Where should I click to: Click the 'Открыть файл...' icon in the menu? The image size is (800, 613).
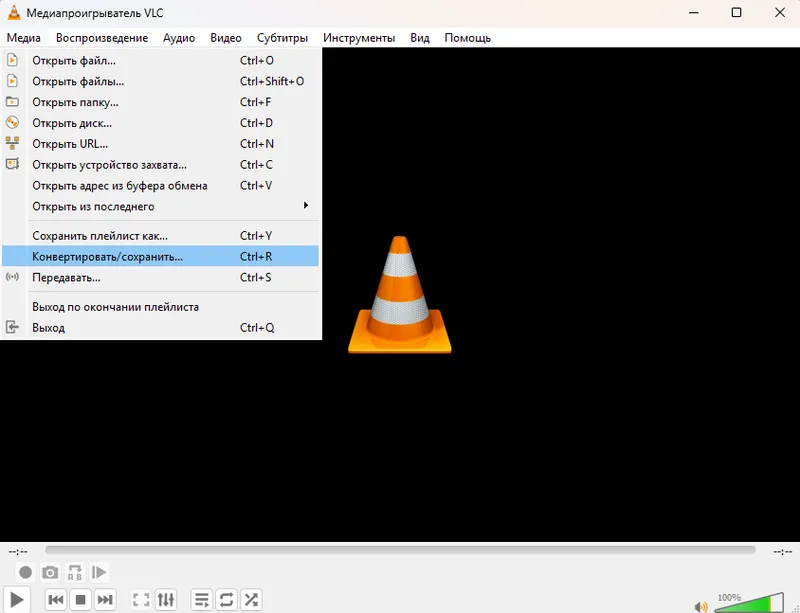pos(12,60)
